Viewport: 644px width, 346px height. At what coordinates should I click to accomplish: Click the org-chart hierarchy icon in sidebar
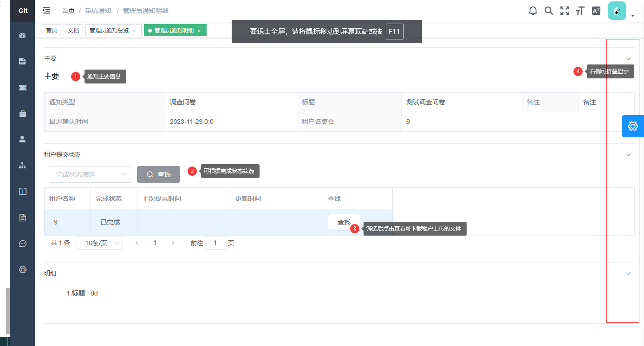click(22, 165)
